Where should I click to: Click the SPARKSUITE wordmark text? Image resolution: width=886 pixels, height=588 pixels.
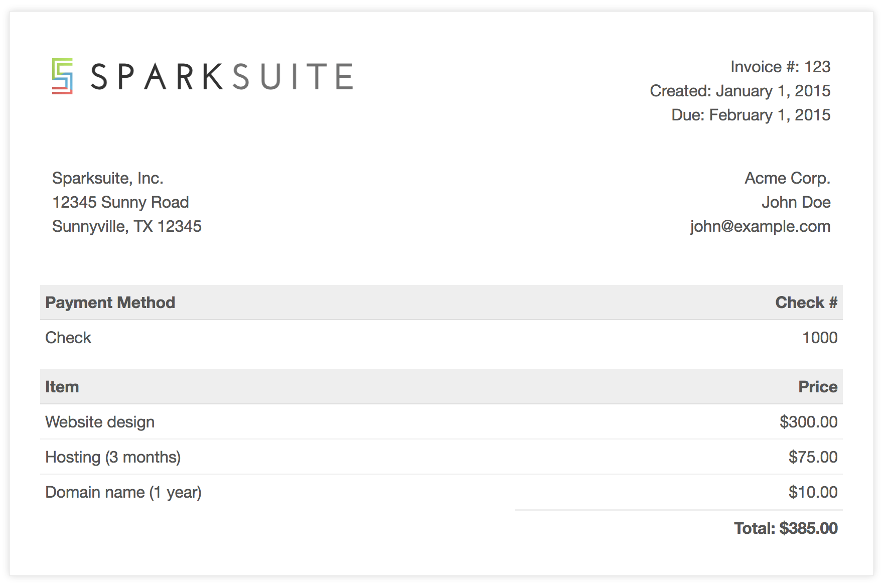point(222,77)
